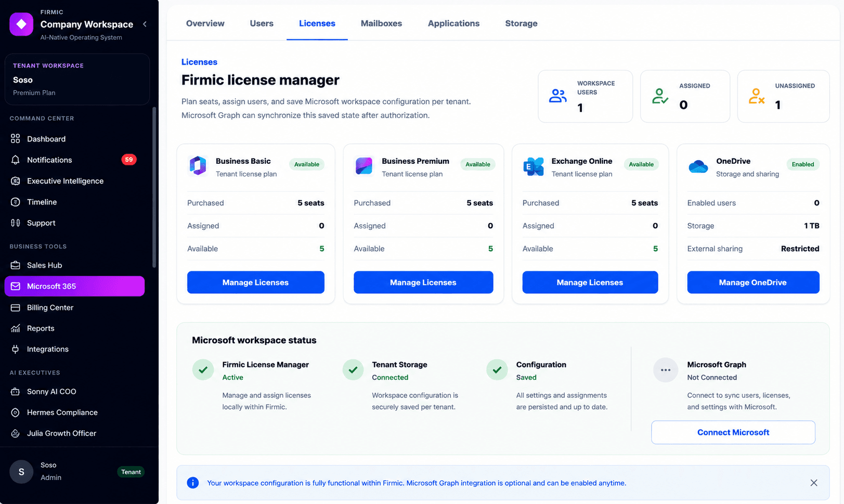The height and width of the screenshot is (504, 844).
Task: Open the Dashboard grid icon
Action: pyautogui.click(x=16, y=139)
